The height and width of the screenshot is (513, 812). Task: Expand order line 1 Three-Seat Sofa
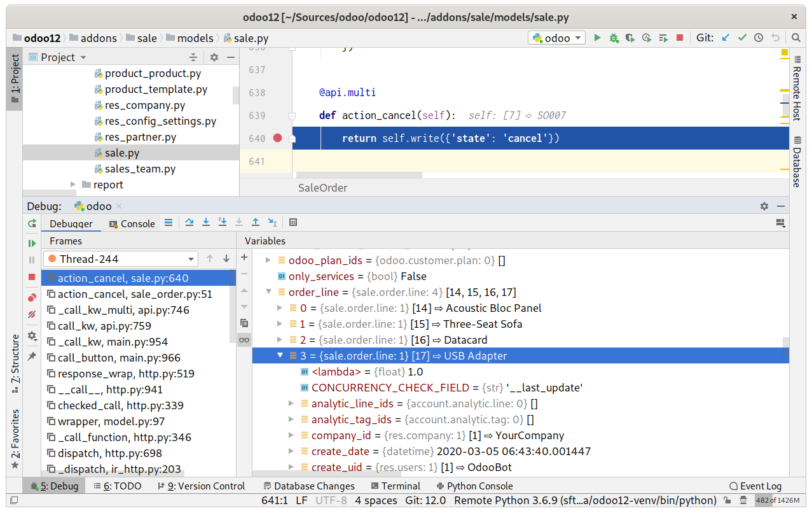(x=280, y=324)
